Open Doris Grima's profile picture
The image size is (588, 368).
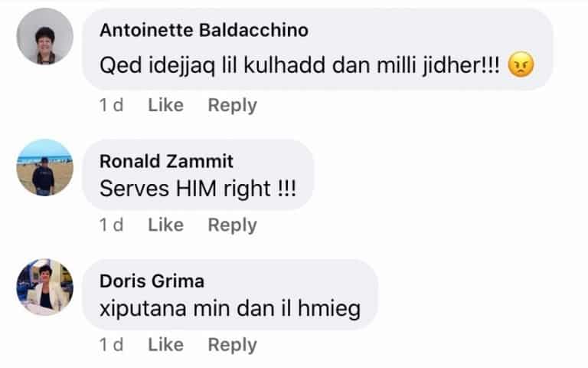pyautogui.click(x=45, y=287)
